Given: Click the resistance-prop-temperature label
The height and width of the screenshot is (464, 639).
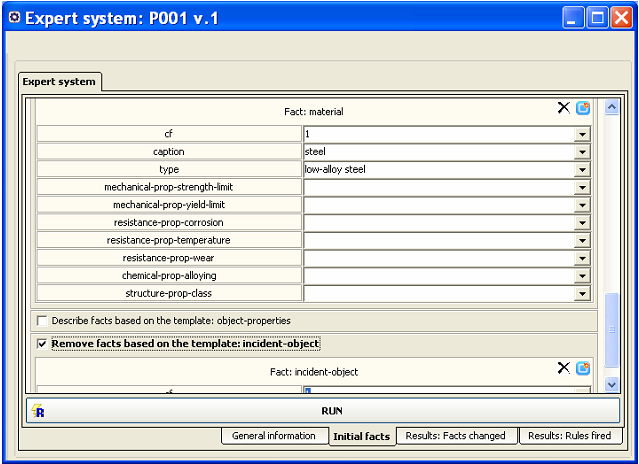Looking at the screenshot, I should [169, 240].
